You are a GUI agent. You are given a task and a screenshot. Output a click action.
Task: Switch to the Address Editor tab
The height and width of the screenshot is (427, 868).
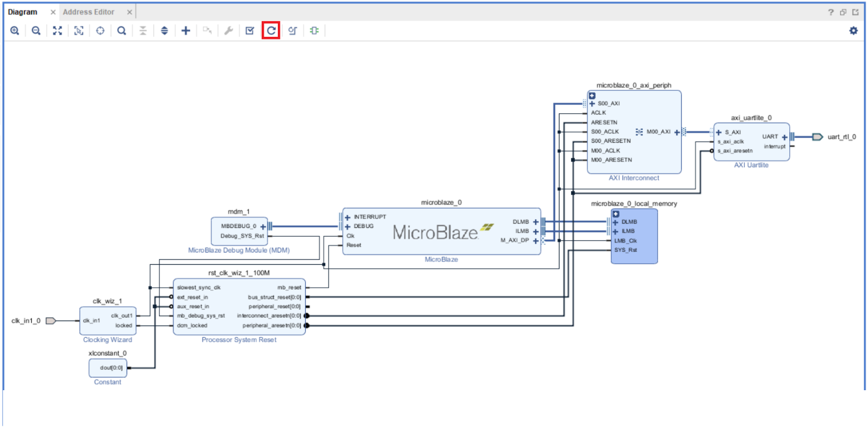89,12
